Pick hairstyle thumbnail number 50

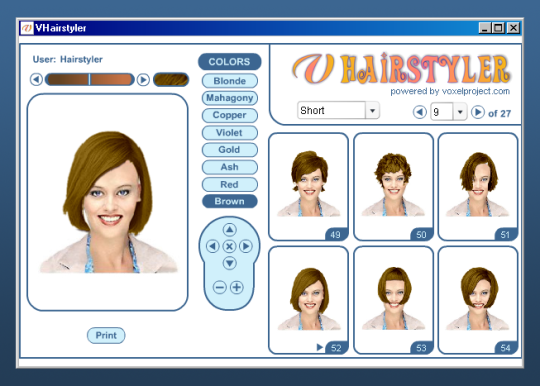click(393, 186)
